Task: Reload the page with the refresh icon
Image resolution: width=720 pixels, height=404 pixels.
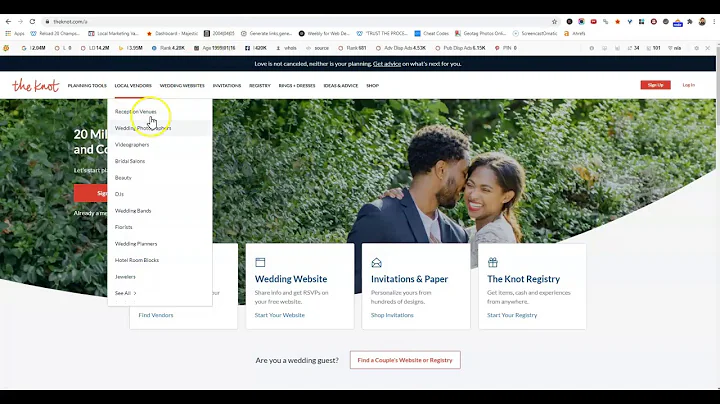Action: [32, 22]
